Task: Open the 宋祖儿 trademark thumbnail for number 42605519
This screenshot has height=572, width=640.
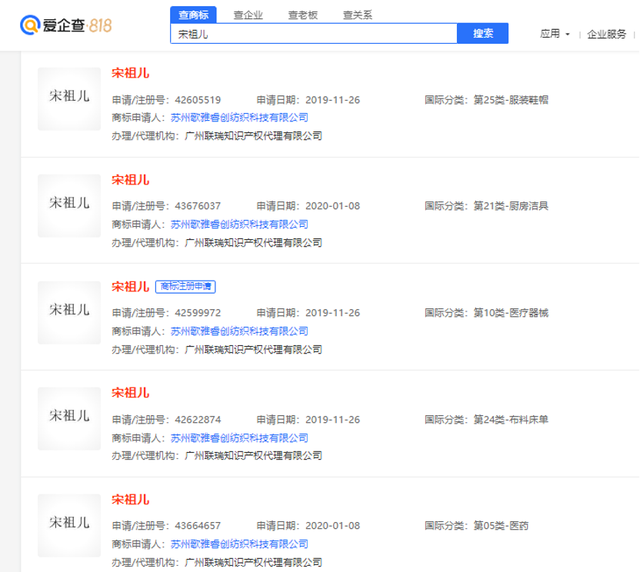Action: [69, 99]
